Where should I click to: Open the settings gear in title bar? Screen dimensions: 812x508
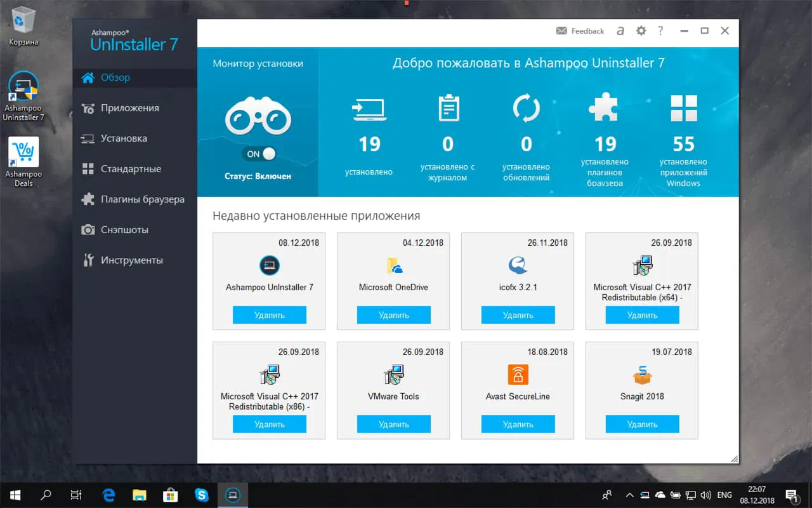pos(641,30)
